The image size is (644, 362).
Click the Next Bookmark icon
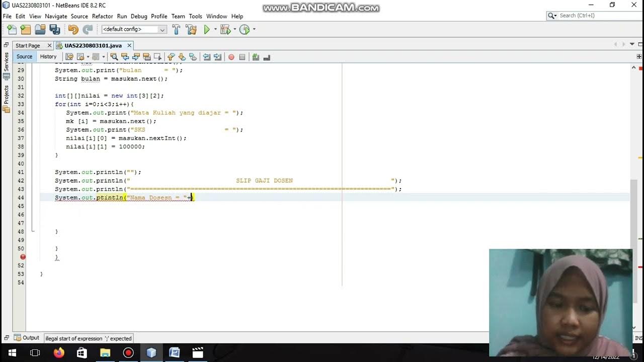182,57
